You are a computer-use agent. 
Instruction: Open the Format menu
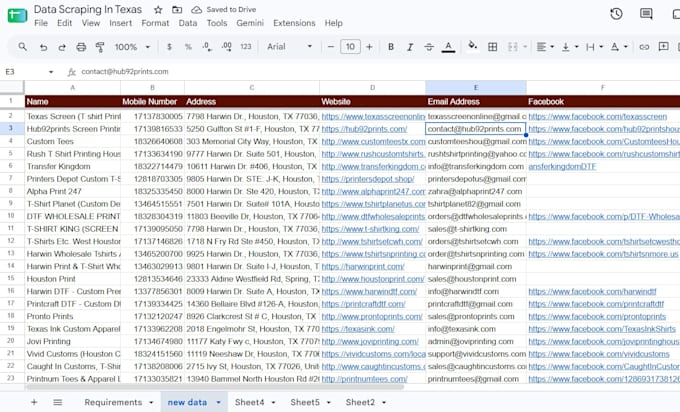click(155, 23)
